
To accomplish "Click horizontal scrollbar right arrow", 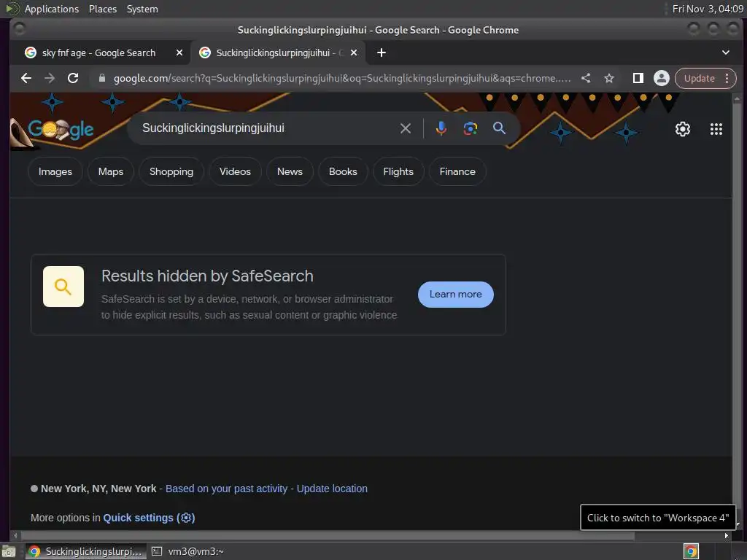I will [x=727, y=535].
